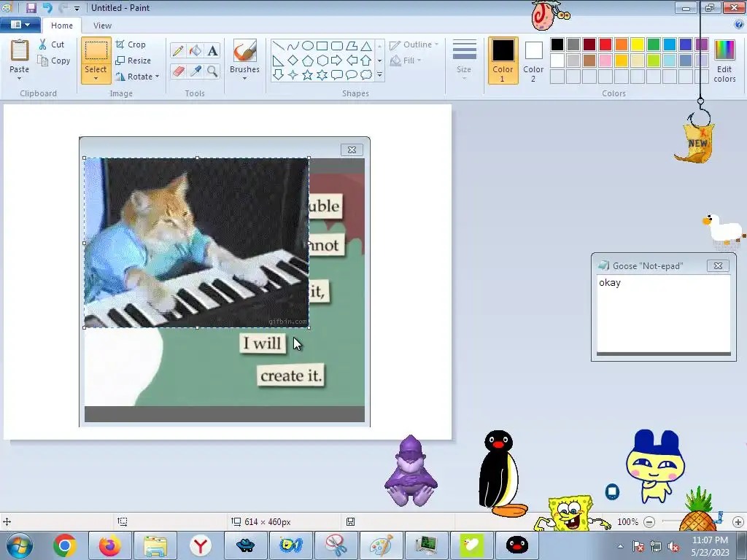Open the Rotate dropdown menu
This screenshot has height=560, width=747.
(x=137, y=76)
